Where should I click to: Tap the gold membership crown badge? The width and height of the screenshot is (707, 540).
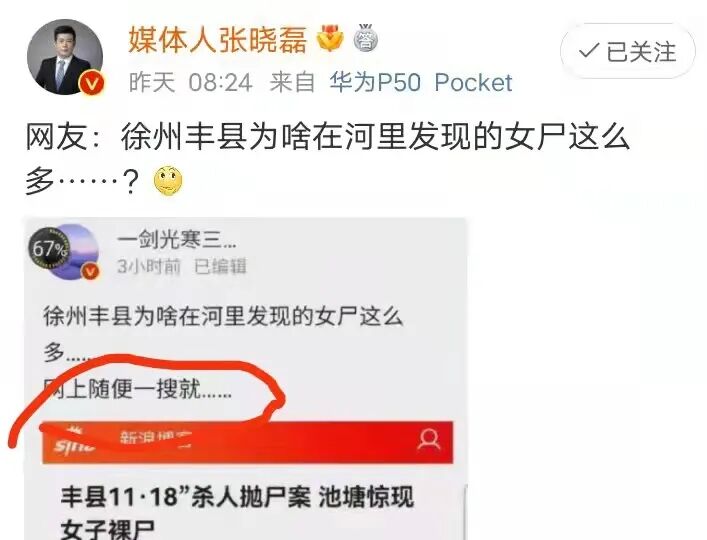click(330, 39)
